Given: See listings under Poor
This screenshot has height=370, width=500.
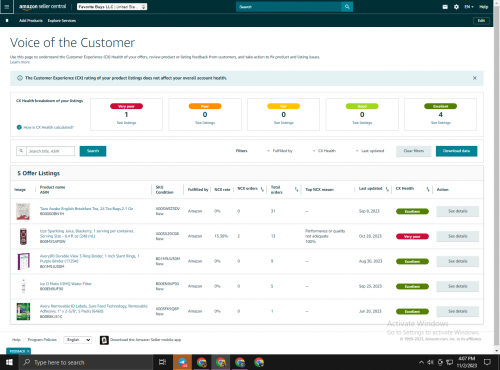Looking at the screenshot, I should (205, 123).
